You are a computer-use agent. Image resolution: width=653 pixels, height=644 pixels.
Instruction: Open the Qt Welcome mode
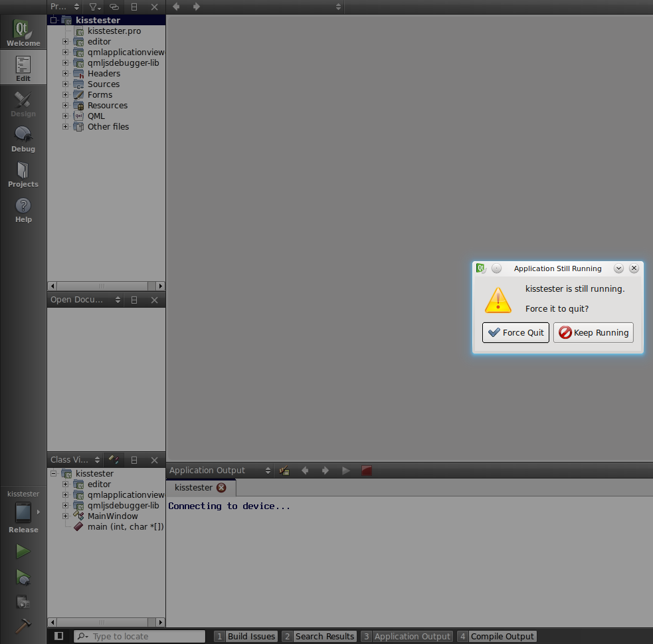click(x=23, y=33)
